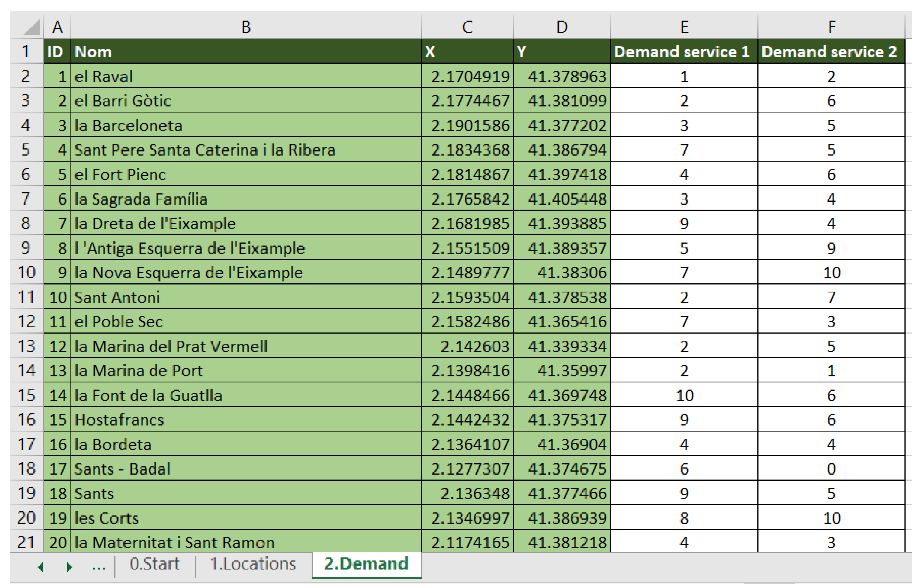The width and height of the screenshot is (923, 588).
Task: Select column F header
Action: [831, 26]
